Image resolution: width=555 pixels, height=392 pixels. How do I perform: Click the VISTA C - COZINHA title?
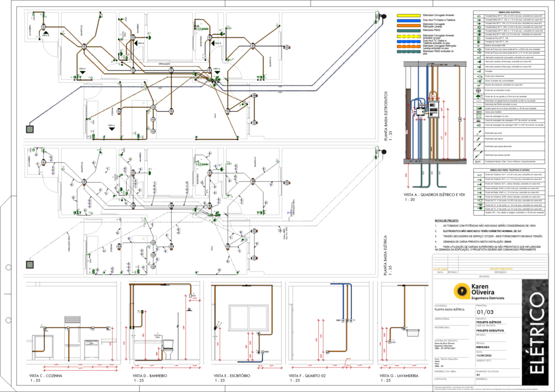(x=45, y=376)
